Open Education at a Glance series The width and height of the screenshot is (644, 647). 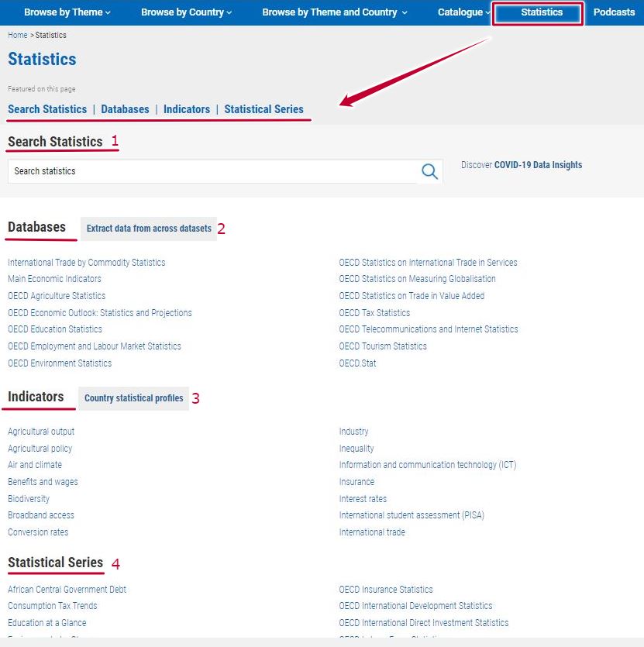click(x=47, y=623)
